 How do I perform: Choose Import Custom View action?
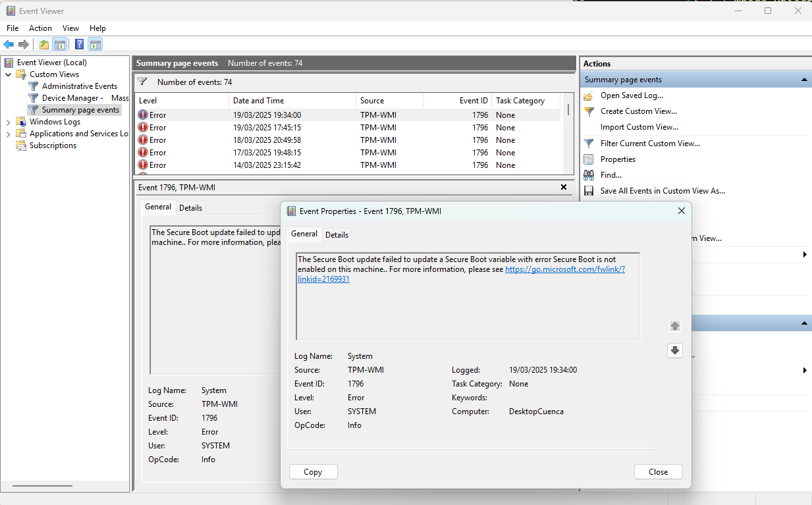[x=639, y=127]
